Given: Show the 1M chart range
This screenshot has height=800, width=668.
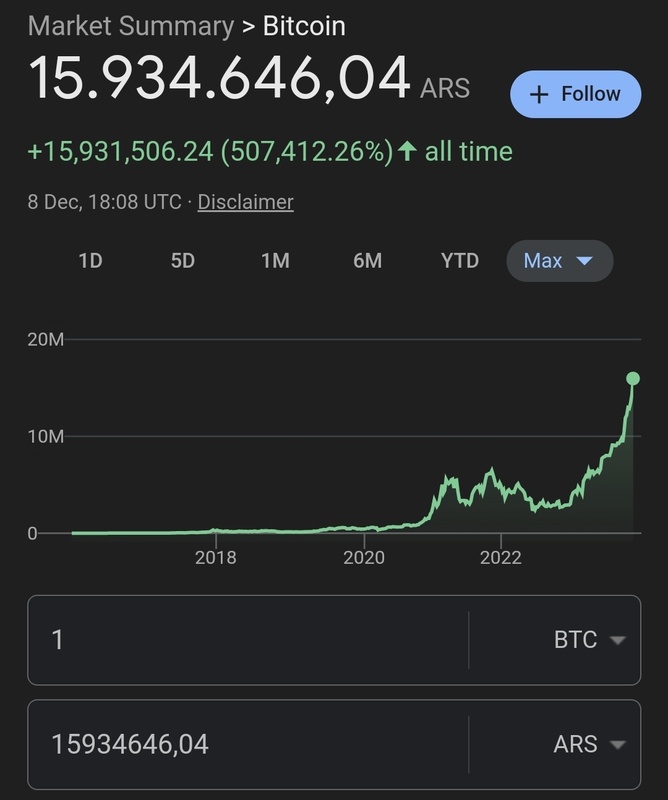Looking at the screenshot, I should pyautogui.click(x=275, y=261).
